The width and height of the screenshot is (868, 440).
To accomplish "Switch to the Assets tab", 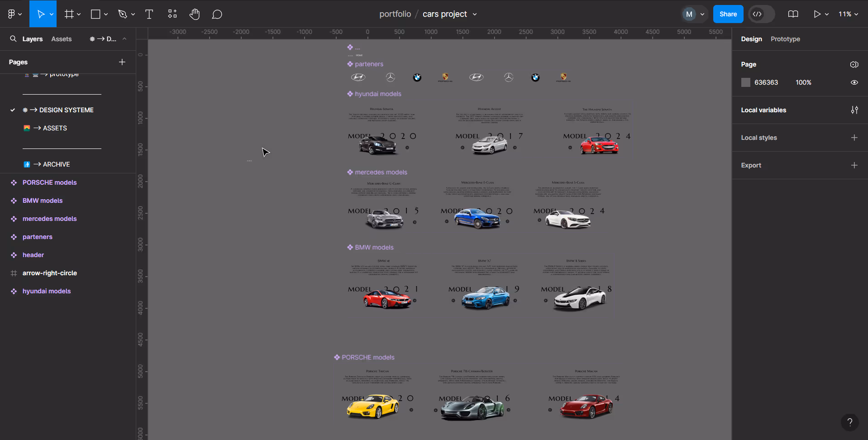I will (x=61, y=39).
